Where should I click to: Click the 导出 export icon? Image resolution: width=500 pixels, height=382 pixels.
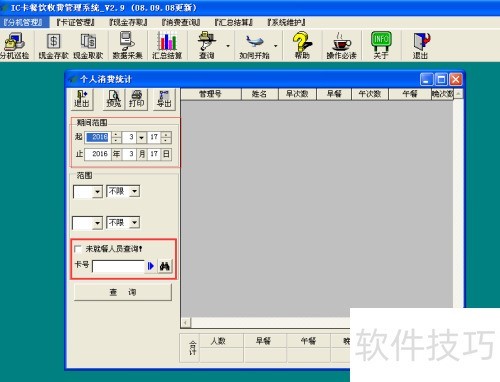pyautogui.click(x=164, y=99)
